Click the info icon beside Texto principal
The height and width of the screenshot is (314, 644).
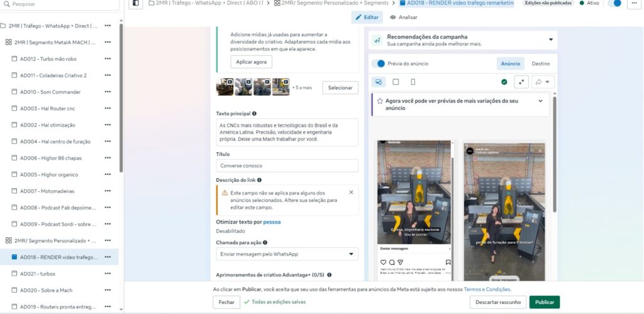(254, 114)
